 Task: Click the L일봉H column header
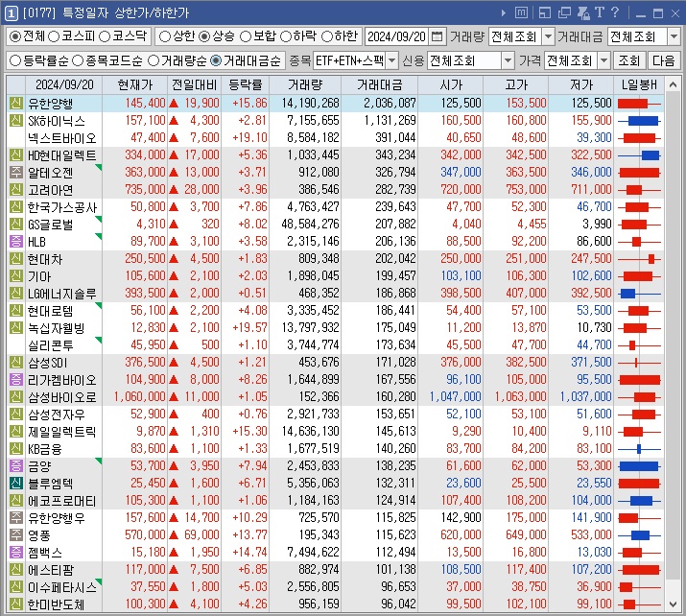pos(639,84)
